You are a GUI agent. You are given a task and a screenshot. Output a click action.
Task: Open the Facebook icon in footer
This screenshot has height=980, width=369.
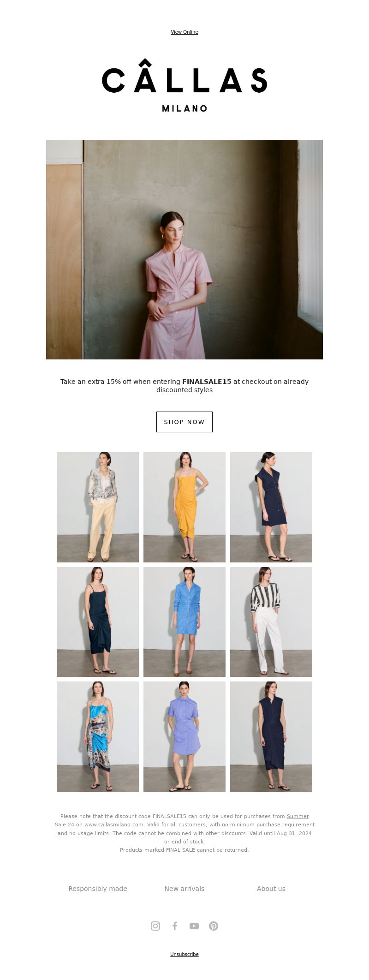click(x=175, y=926)
